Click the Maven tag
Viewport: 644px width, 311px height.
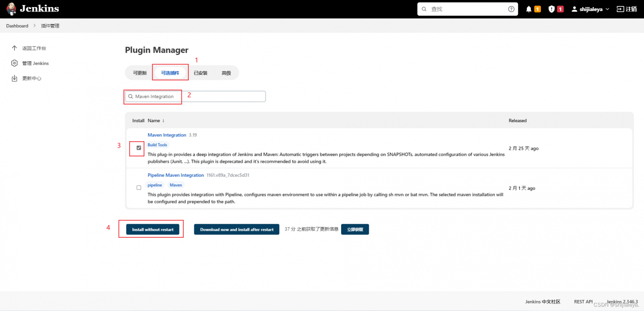pyautogui.click(x=176, y=185)
